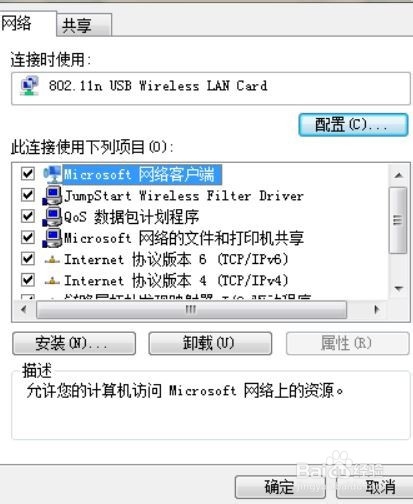Open adapter settings with 配置(C)... button
413x504 pixels.
(x=353, y=125)
